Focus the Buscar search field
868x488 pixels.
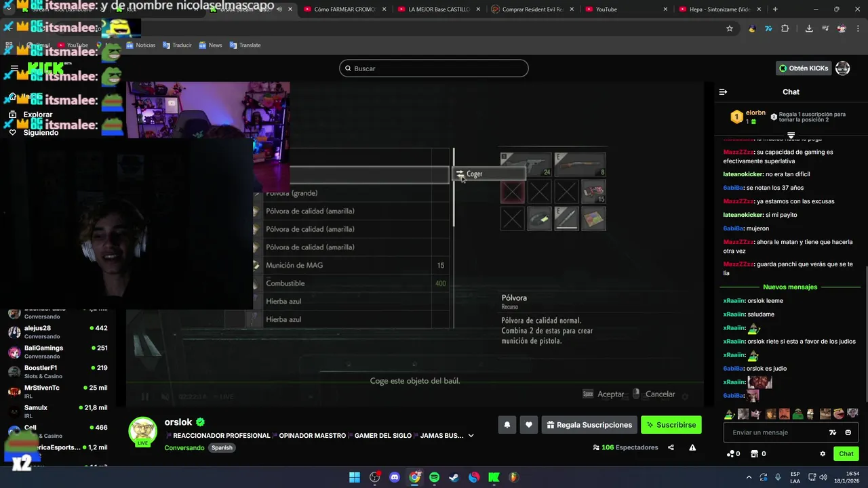(434, 68)
